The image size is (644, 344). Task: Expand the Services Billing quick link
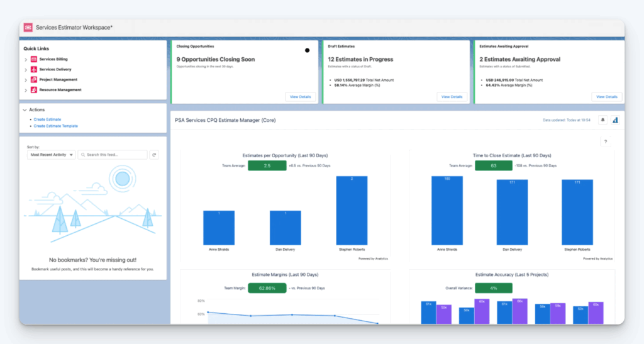coord(26,60)
